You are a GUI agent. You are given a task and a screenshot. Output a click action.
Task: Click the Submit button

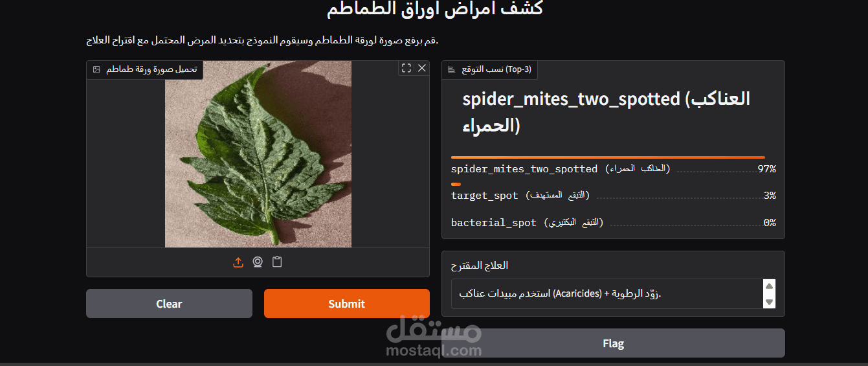(x=347, y=303)
